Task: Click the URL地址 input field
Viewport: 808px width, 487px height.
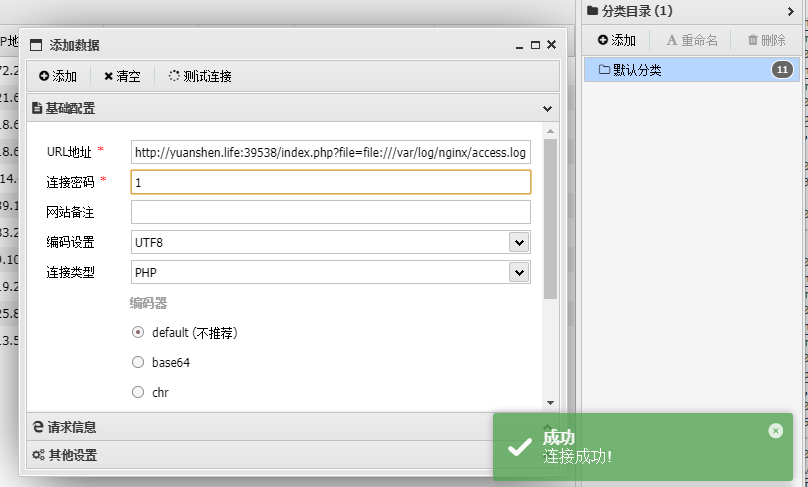Action: (331, 152)
